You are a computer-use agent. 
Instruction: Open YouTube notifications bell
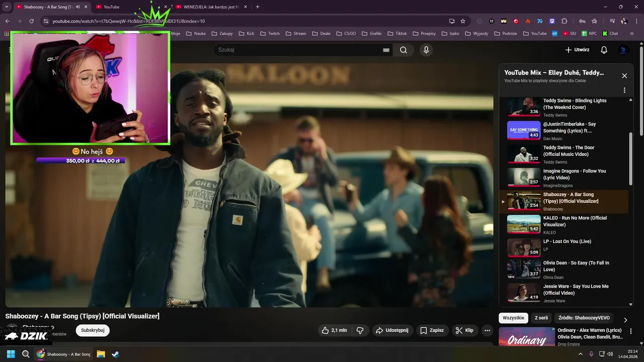(604, 50)
